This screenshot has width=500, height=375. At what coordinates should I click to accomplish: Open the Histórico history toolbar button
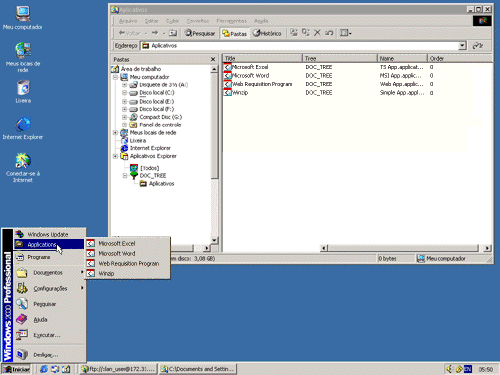pos(267,33)
